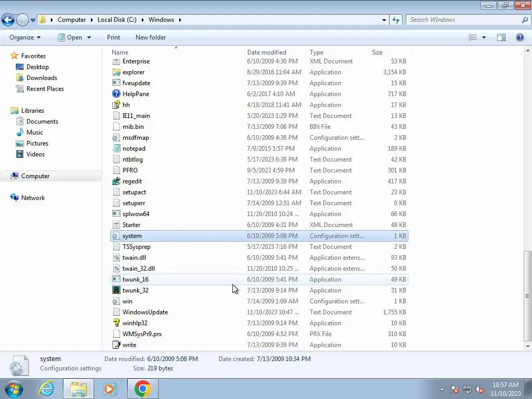The image size is (532, 399).
Task: Expand the Open button dropdown arrow
Action: point(89,37)
